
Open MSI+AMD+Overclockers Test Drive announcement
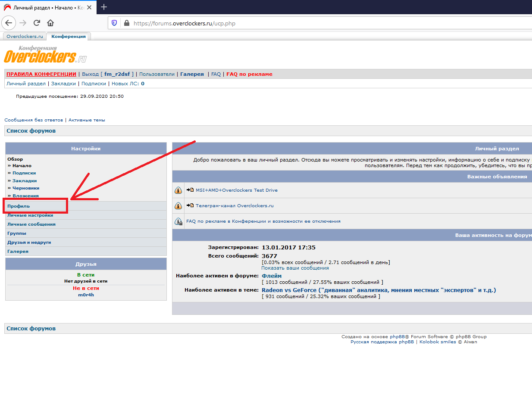tap(237, 190)
